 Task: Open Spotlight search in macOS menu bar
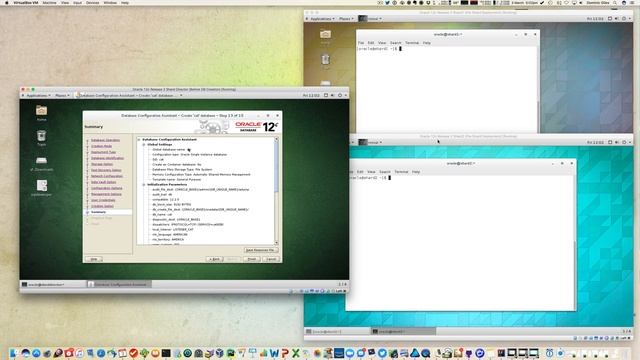coord(615,3)
